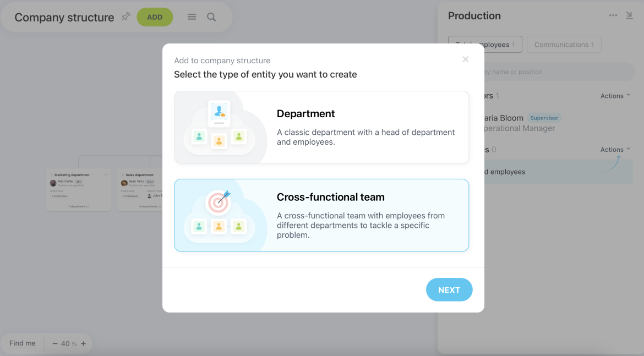Pin the Company structure view
This screenshot has height=356, width=644.
[x=125, y=17]
